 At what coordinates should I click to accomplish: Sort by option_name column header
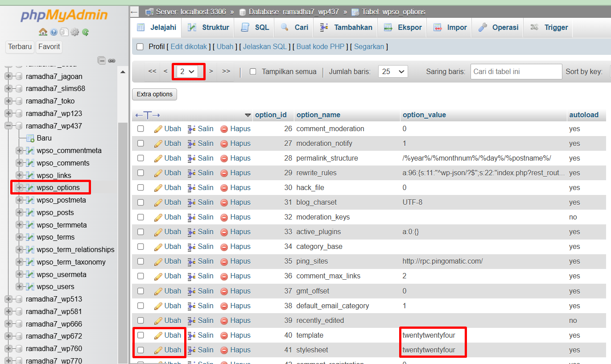coord(318,115)
